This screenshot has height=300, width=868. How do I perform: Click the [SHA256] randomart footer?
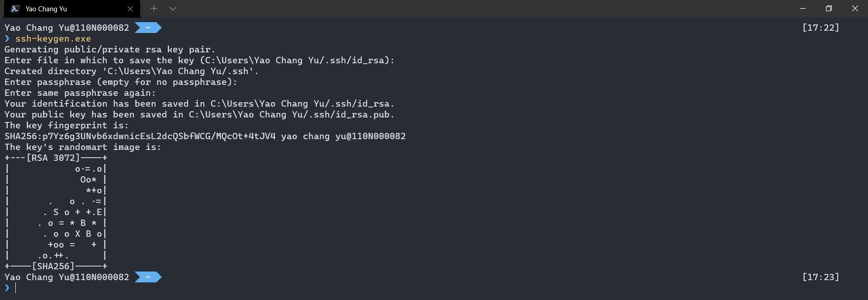53,267
